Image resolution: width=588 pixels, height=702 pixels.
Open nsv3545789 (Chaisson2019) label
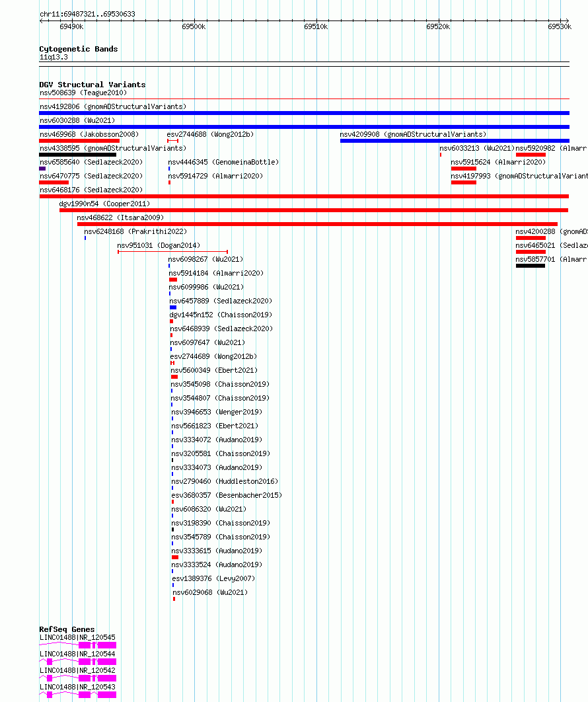click(x=221, y=537)
